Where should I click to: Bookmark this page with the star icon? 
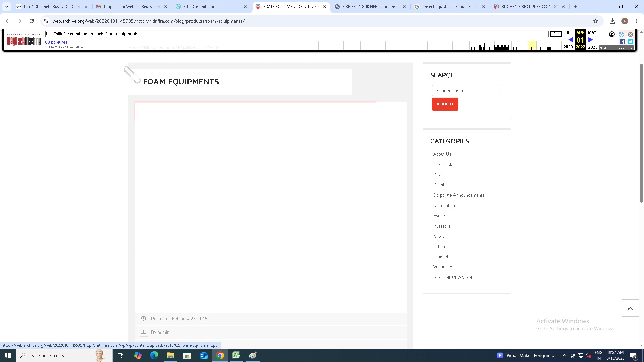(x=596, y=21)
